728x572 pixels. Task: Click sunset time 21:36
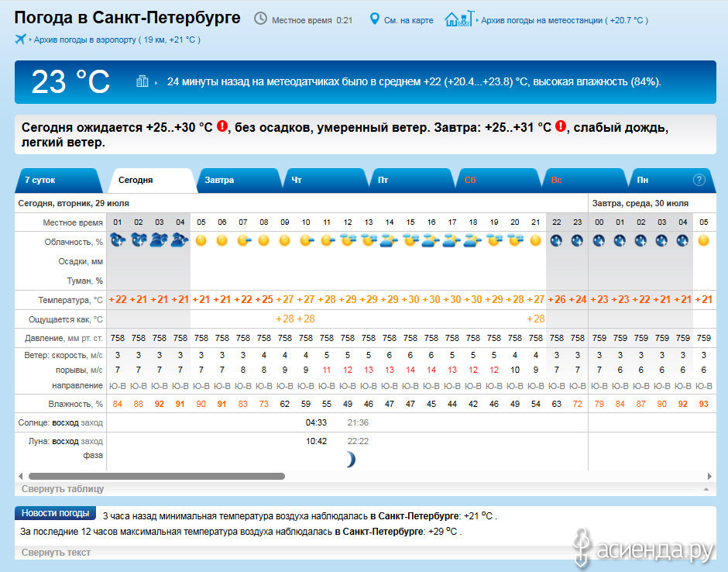click(x=358, y=423)
